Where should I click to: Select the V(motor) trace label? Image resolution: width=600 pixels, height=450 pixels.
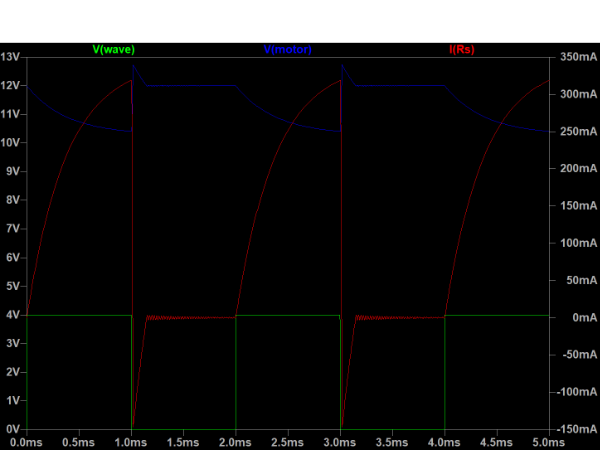tap(288, 49)
